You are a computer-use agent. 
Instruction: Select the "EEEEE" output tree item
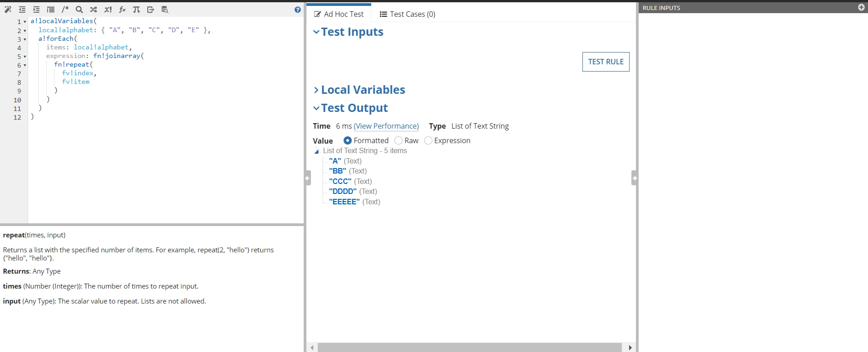[354, 202]
